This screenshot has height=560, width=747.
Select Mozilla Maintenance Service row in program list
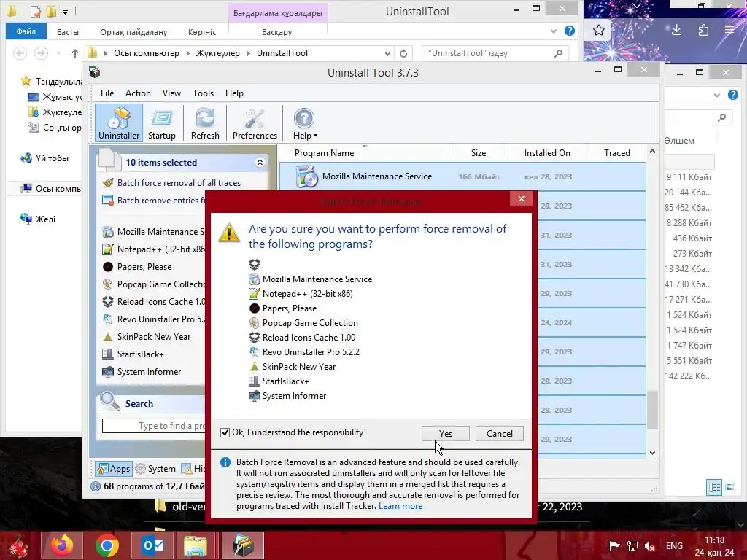coord(462,176)
